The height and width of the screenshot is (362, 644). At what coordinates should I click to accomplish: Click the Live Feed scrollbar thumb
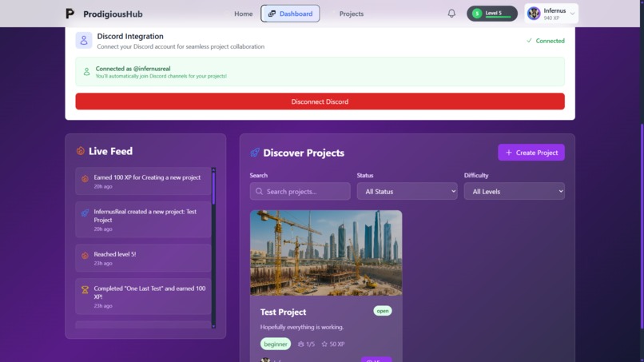213,188
